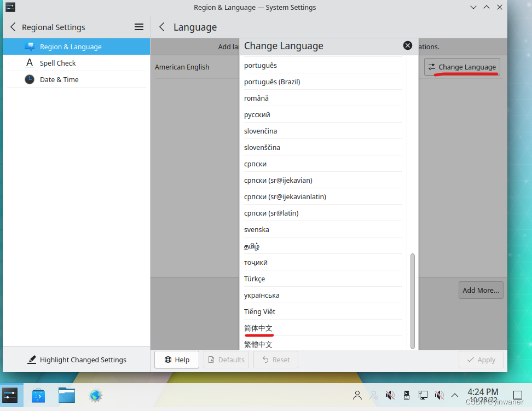Viewport: 532px width, 411px height.
Task: Click the Spell Check letter icon
Action: [30, 63]
